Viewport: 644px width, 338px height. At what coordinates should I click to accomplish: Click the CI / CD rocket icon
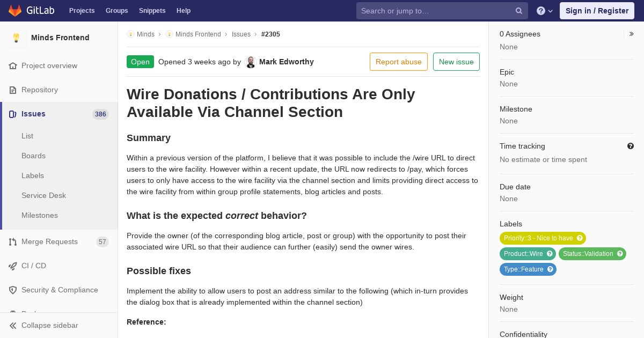tap(13, 266)
